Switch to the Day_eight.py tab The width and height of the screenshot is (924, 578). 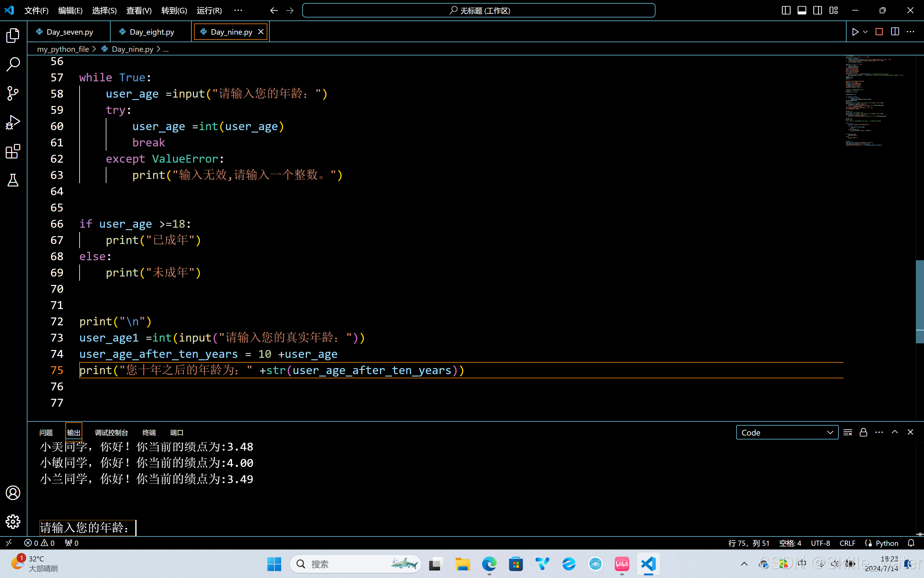152,32
